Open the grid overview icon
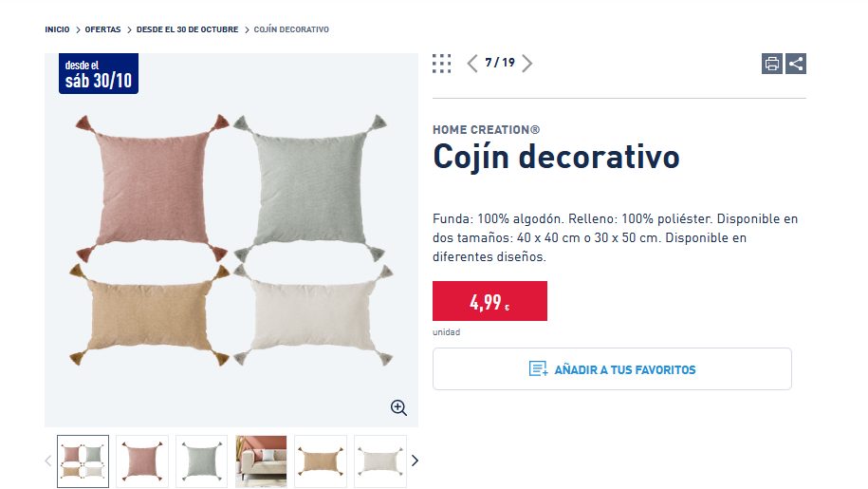This screenshot has width=868, height=489. (441, 64)
